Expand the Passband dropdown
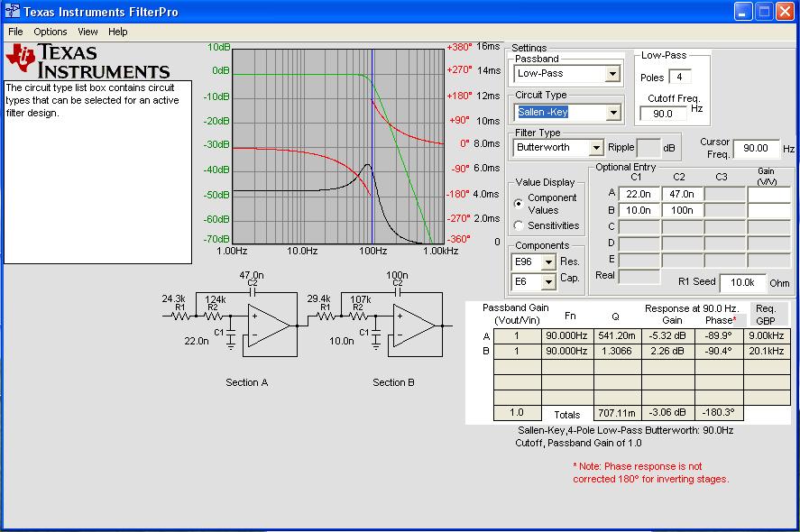This screenshot has height=532, width=800. [x=612, y=74]
